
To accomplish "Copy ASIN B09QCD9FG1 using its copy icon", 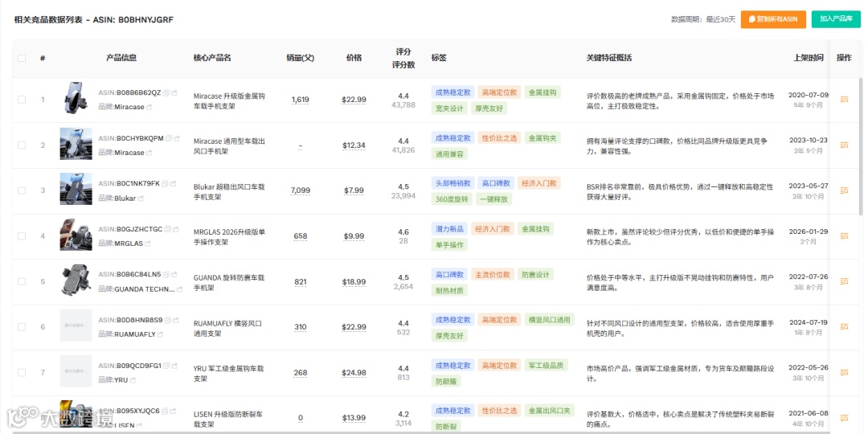I will (x=166, y=366).
